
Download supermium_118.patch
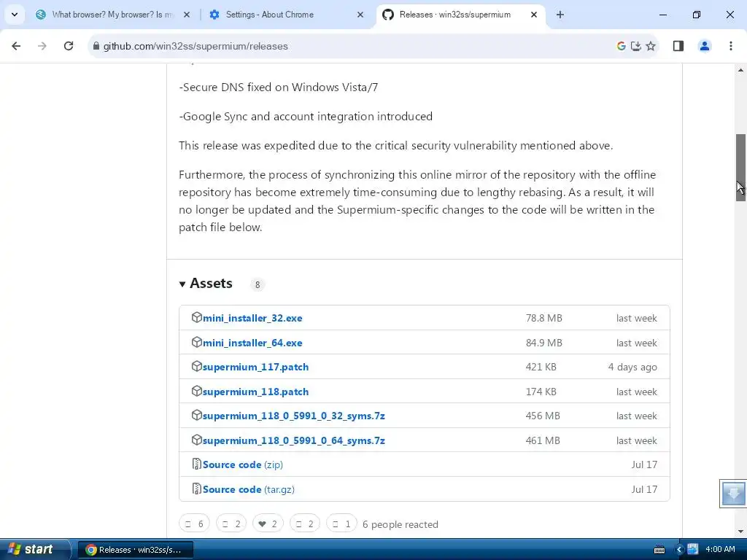(x=255, y=392)
